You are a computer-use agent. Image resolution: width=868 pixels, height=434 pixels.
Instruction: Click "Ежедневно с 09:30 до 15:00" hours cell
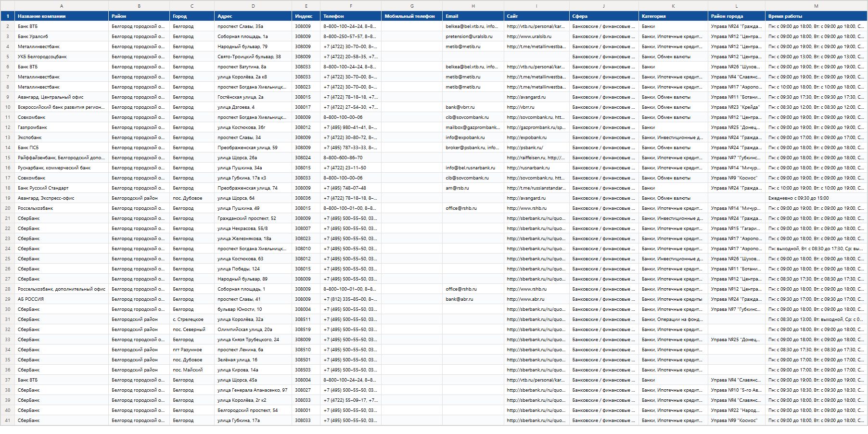[x=816, y=198]
